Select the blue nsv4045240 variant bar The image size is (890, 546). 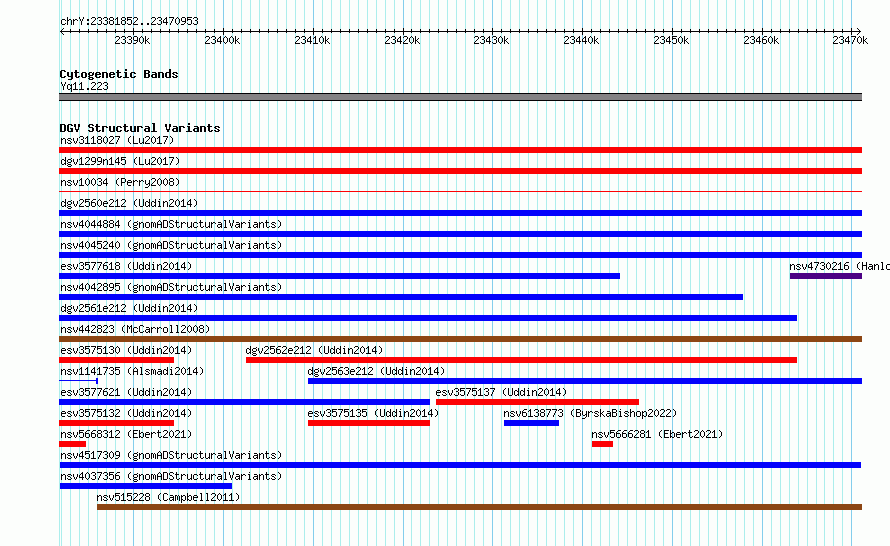[460, 255]
